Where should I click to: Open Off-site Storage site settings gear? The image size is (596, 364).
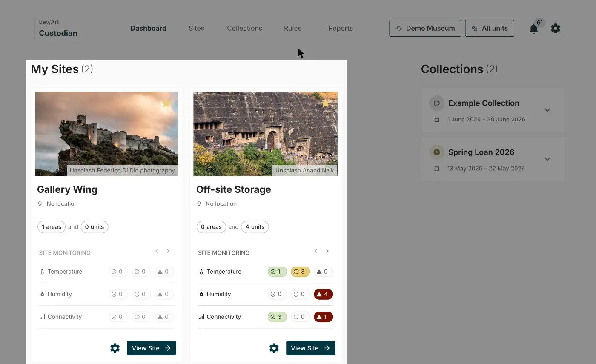(274, 348)
